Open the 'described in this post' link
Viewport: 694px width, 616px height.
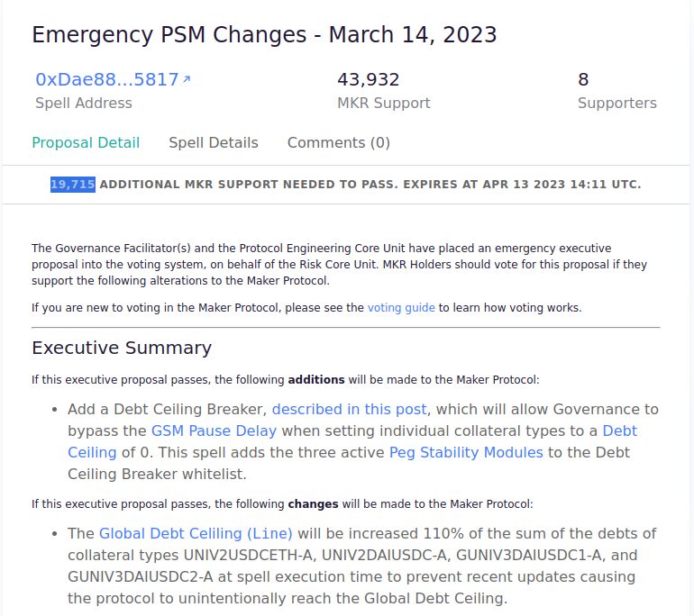point(349,410)
